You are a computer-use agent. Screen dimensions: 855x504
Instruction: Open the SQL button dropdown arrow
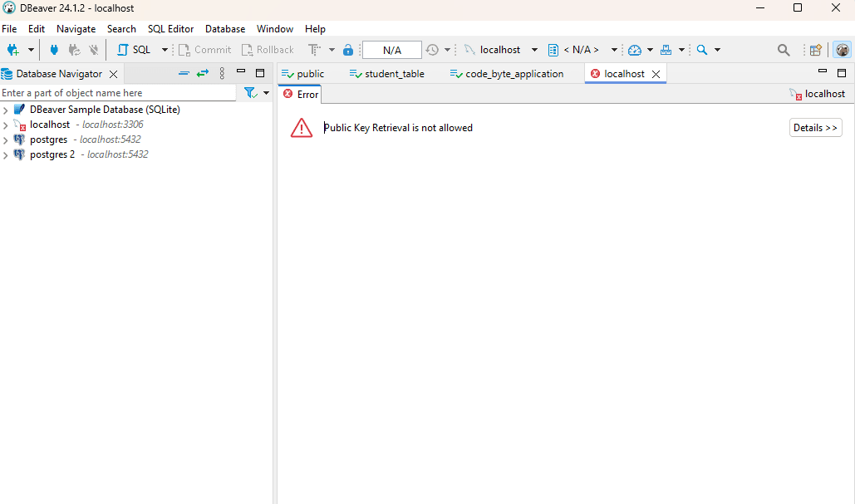click(165, 50)
